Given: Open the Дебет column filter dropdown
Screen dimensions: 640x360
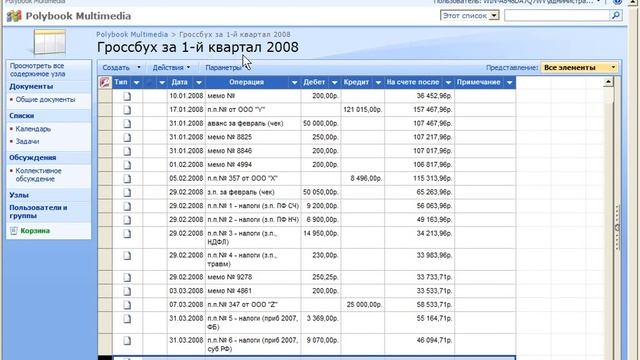Looking at the screenshot, I should [334, 82].
